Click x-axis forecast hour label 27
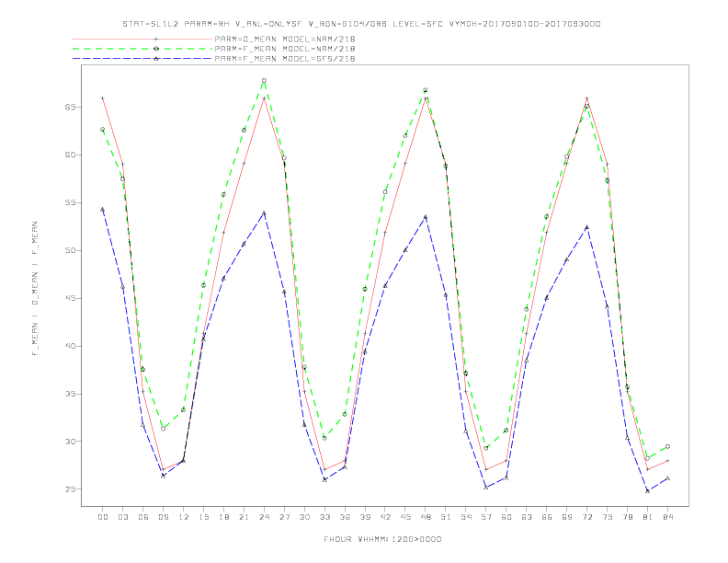Screen dimensions: 728x563 pyautogui.click(x=284, y=517)
